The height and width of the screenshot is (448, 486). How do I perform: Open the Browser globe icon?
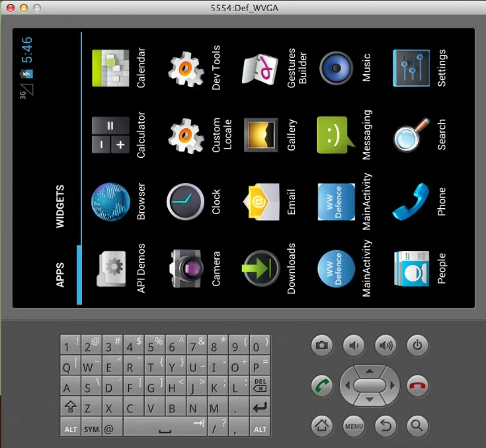(110, 202)
